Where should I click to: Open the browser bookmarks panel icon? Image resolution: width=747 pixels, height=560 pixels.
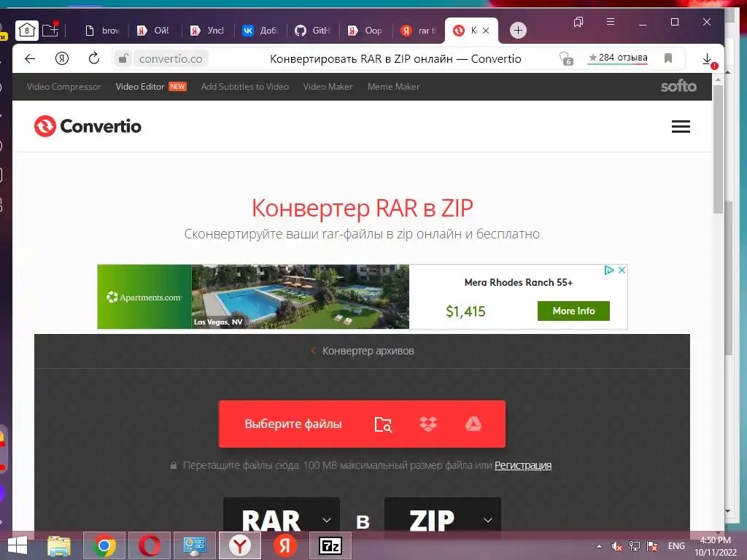click(578, 22)
